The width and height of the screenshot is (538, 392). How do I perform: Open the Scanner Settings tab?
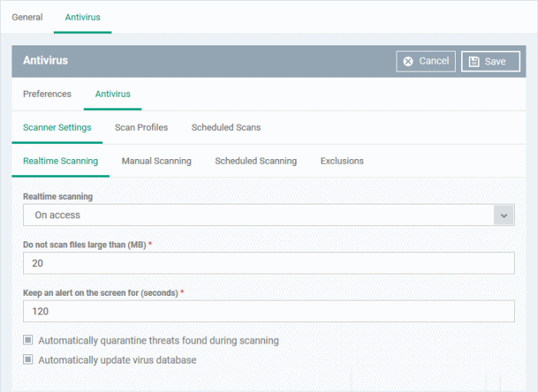[57, 128]
